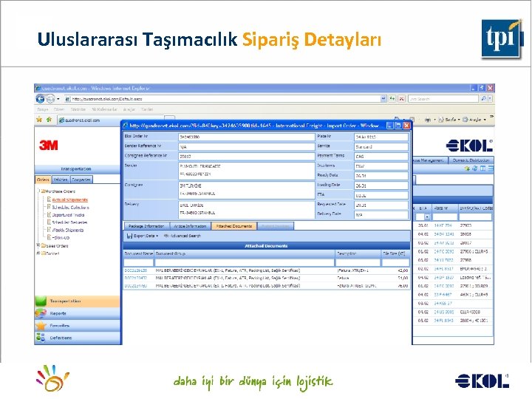Click the 3M logo in page header
The height and width of the screenshot is (399, 532).
tap(49, 145)
